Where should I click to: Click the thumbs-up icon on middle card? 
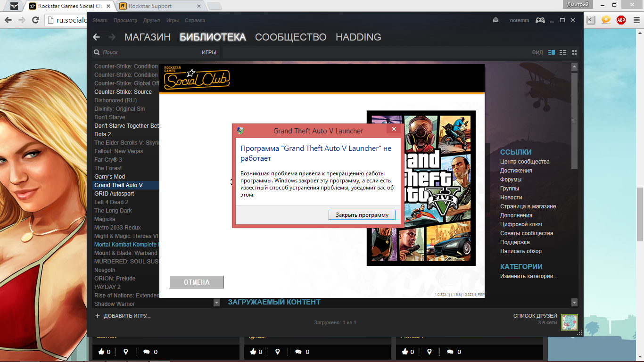click(x=253, y=352)
